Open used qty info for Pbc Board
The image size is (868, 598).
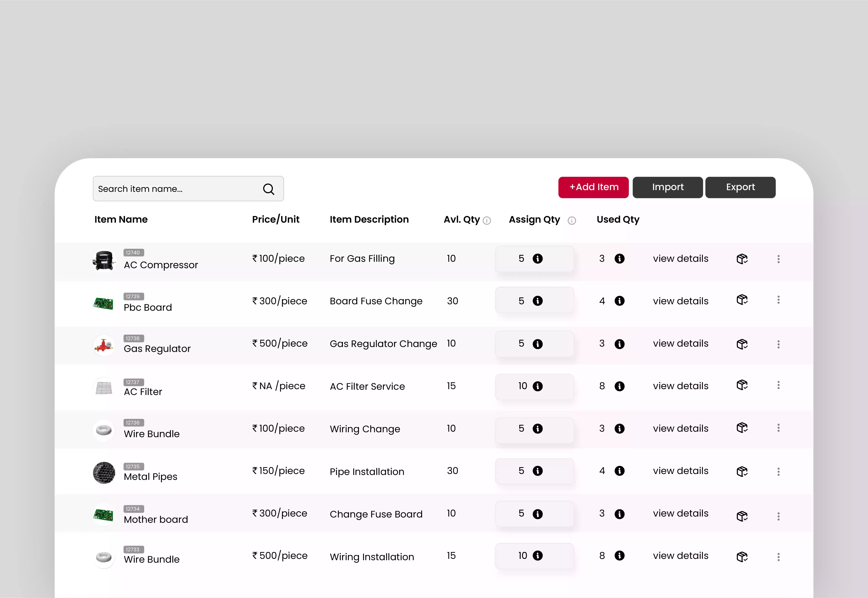[620, 301]
